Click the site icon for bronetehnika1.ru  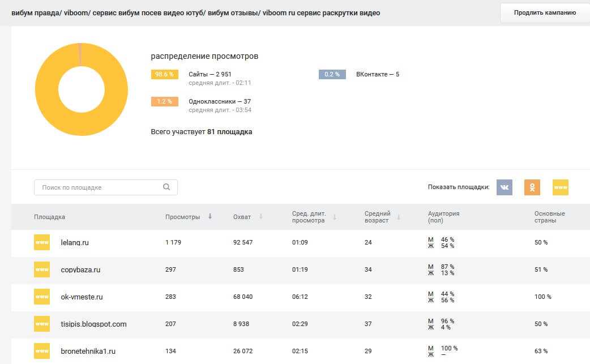(42, 351)
